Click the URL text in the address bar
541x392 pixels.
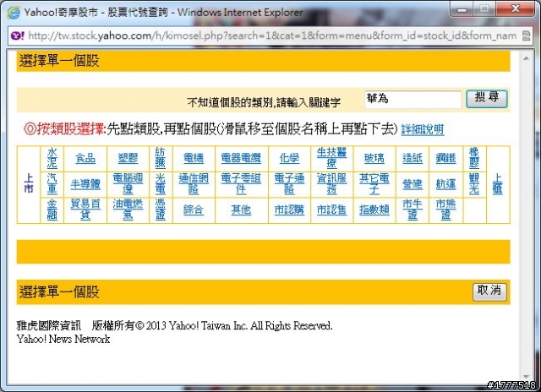pos(272,35)
